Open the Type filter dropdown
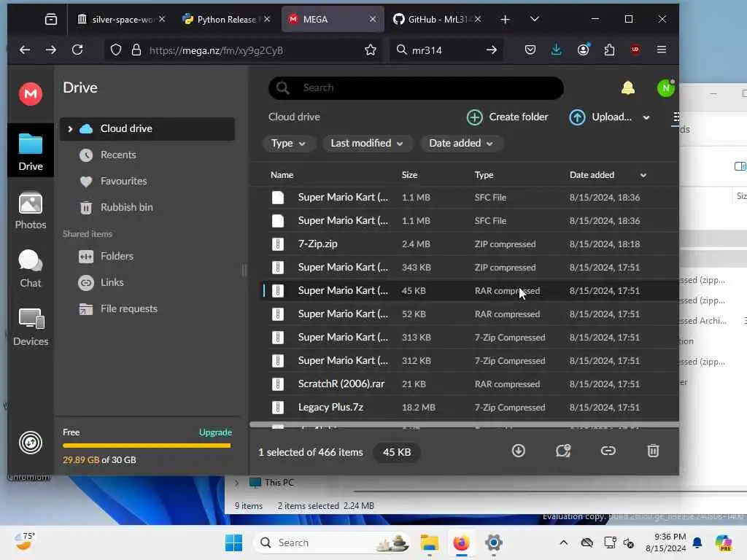747x560 pixels. pos(289,144)
